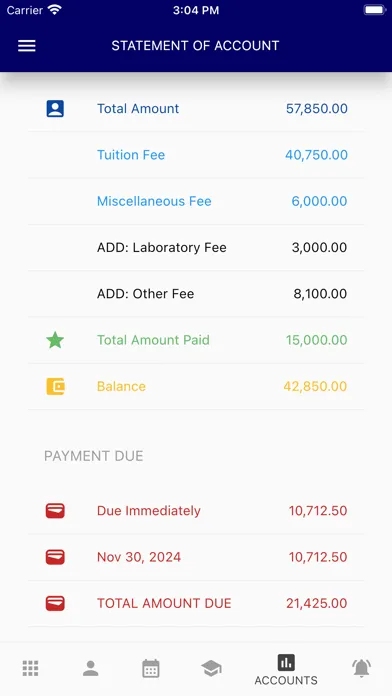Select the Miscellaneous Fee row
Image resolution: width=392 pixels, height=696 pixels.
[196, 201]
